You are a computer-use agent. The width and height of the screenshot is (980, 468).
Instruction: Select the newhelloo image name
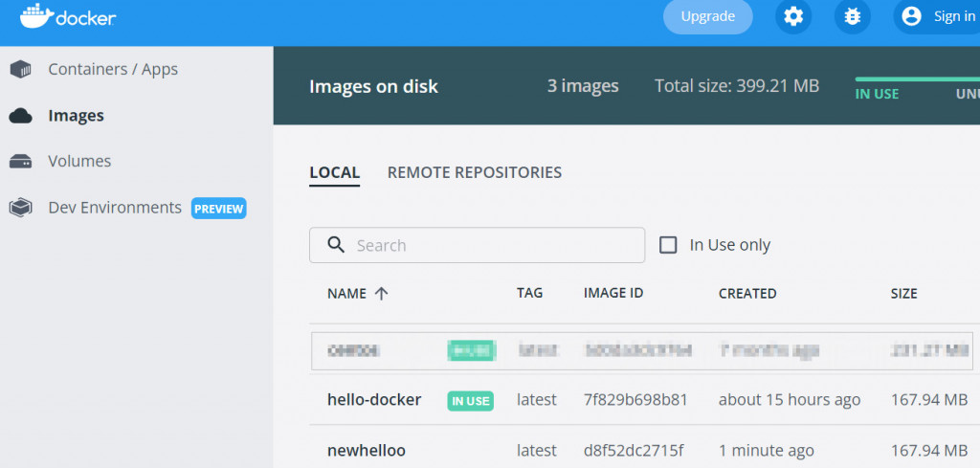(367, 451)
